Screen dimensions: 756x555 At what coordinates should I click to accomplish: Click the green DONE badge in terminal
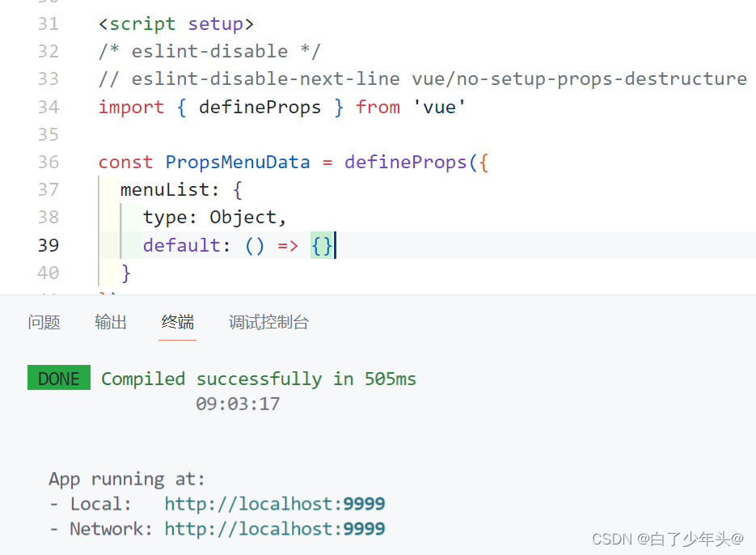click(58, 378)
